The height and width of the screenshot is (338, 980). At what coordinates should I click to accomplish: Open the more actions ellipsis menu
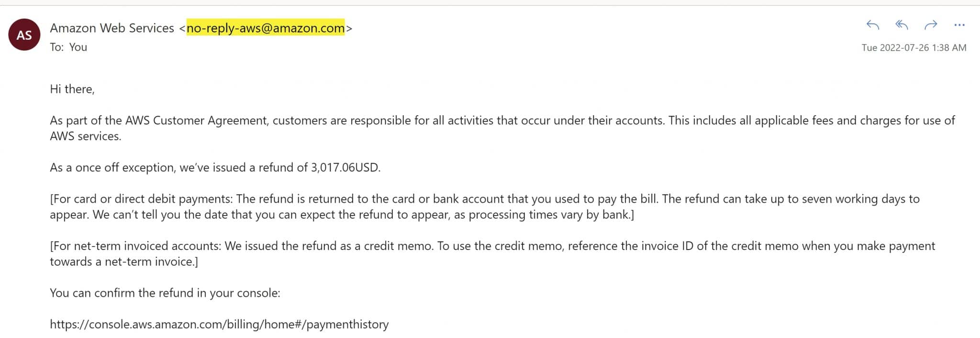tap(959, 25)
